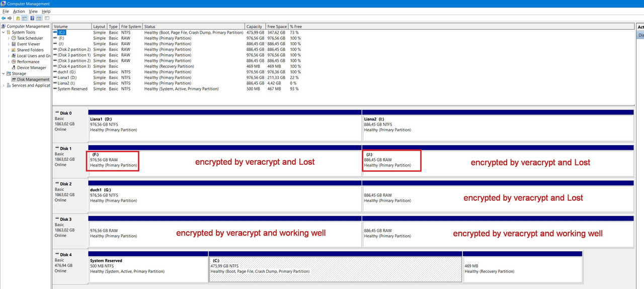Screen dimensions: 644x289
Task: Click the blue Help toolbar icon
Action: pos(32,18)
